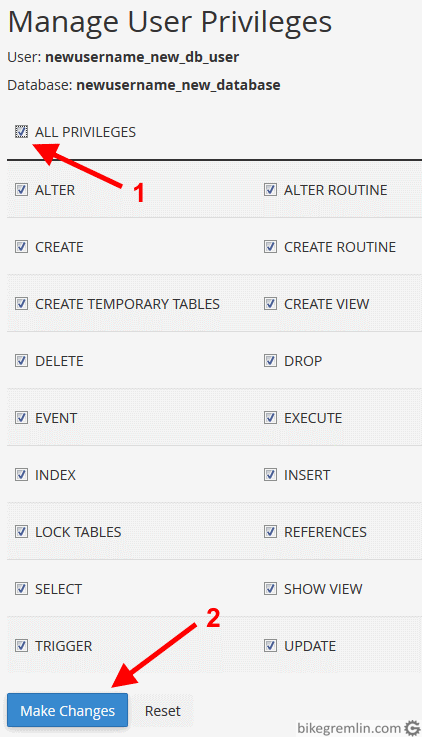Toggle the ALL PRIVILEGES checkbox

point(21,132)
